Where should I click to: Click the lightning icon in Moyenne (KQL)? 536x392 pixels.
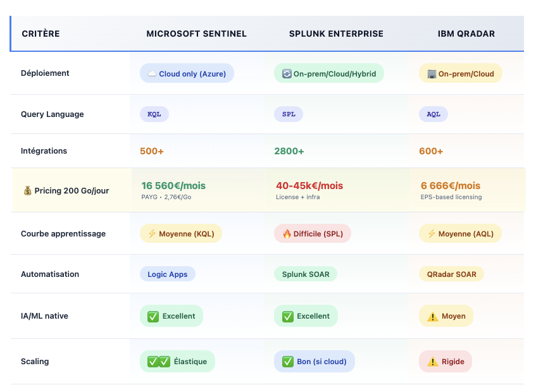pos(152,233)
